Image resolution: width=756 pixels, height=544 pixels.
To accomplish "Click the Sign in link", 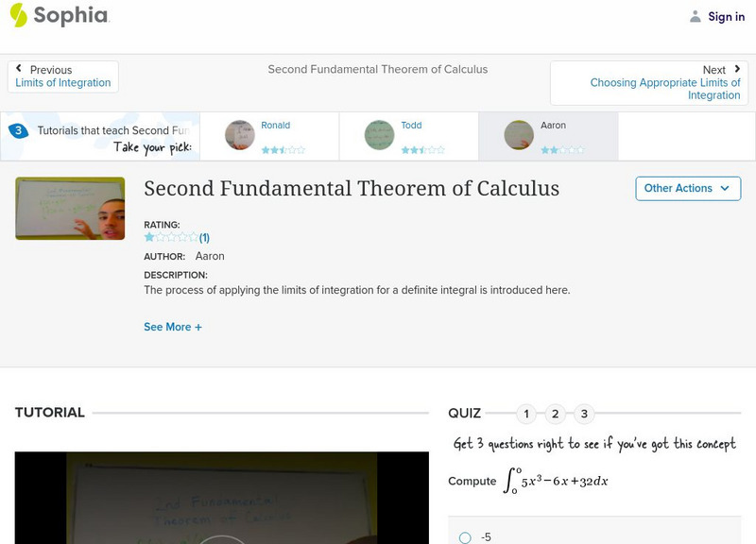I will tap(726, 16).
